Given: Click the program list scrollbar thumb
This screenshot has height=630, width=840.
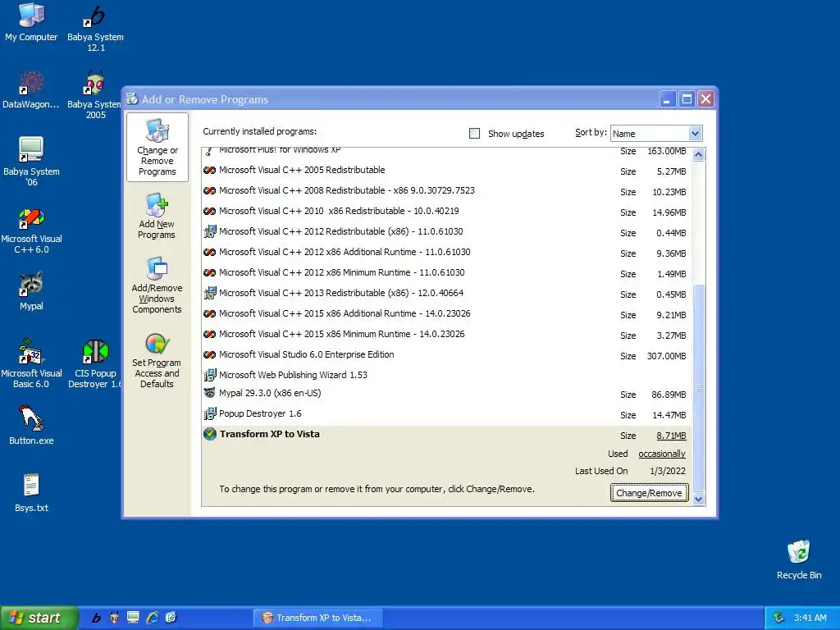Looking at the screenshot, I should pos(698,388).
